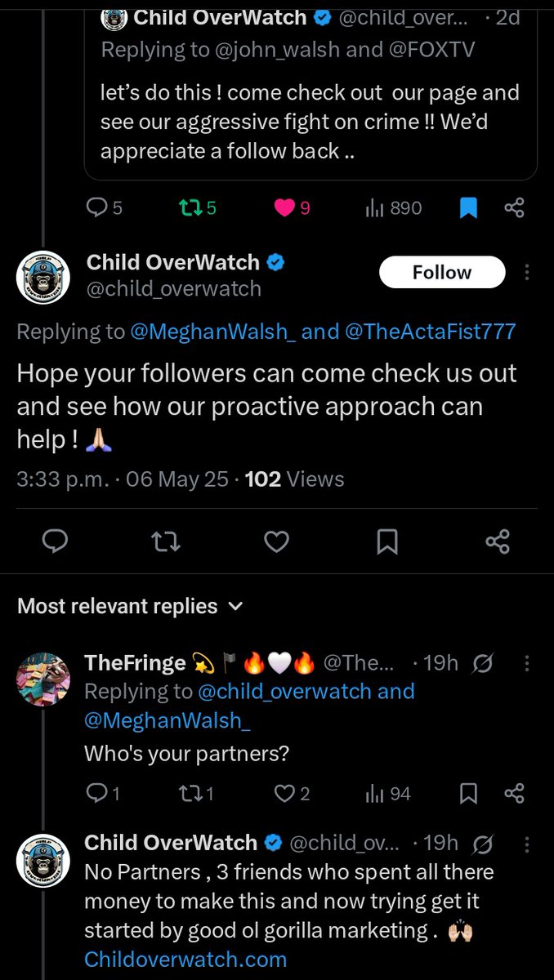Reply to TheFringe's comment

pos(97,793)
